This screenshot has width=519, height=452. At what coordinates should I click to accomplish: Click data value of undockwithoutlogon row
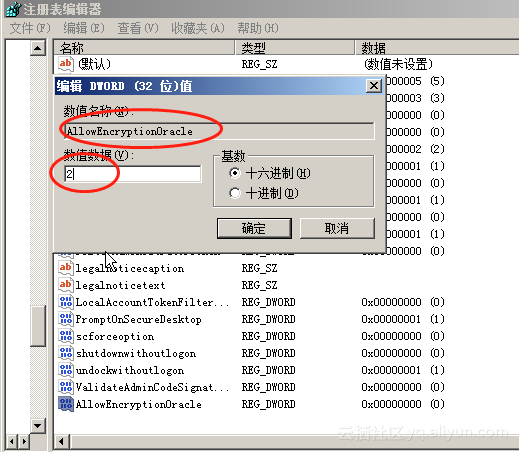click(x=403, y=370)
